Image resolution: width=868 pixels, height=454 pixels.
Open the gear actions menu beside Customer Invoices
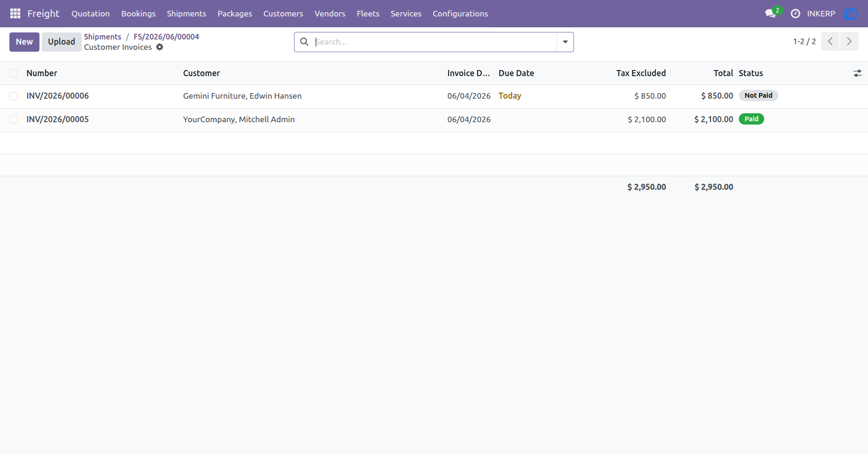click(160, 47)
